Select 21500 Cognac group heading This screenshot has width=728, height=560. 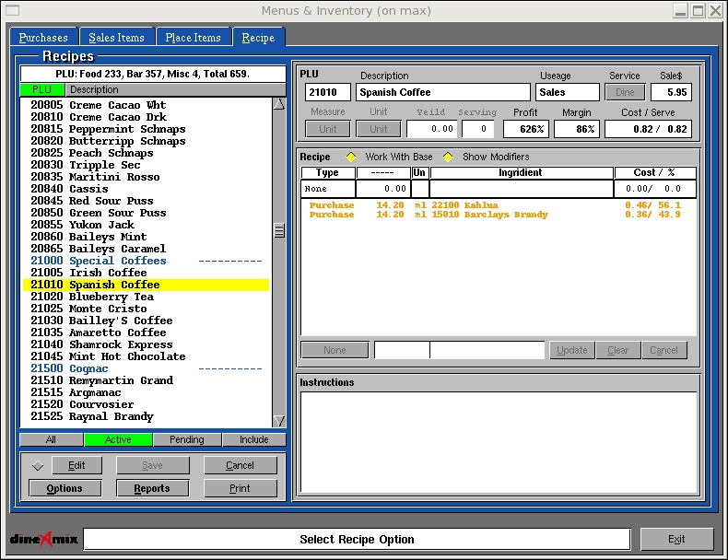146,368
